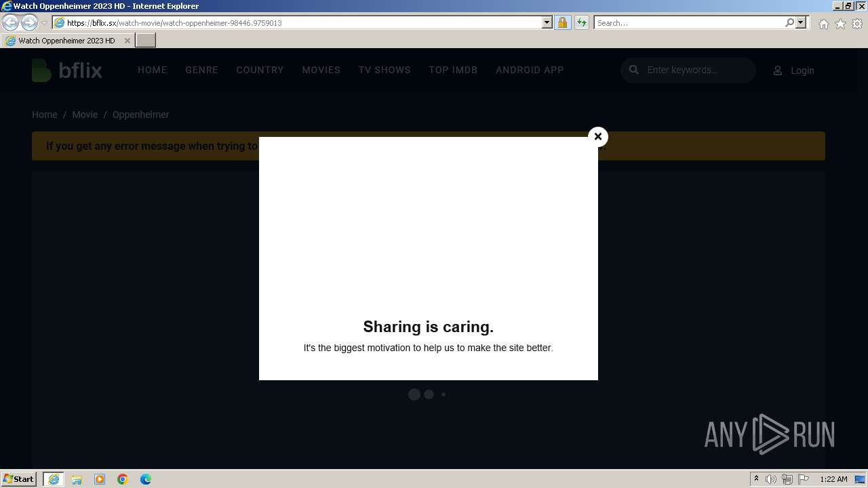The width and height of the screenshot is (868, 488).
Task: Open the recent pages dropdown arrow
Action: (x=44, y=23)
